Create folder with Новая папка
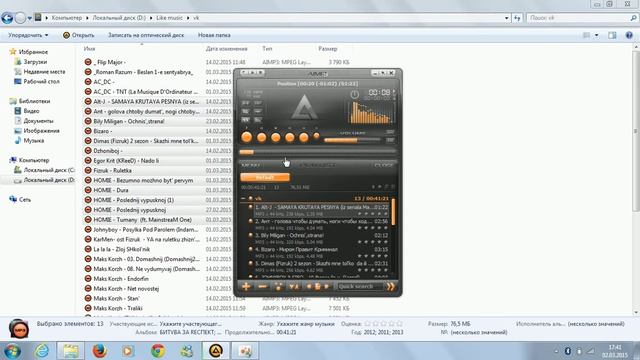 tap(214, 35)
